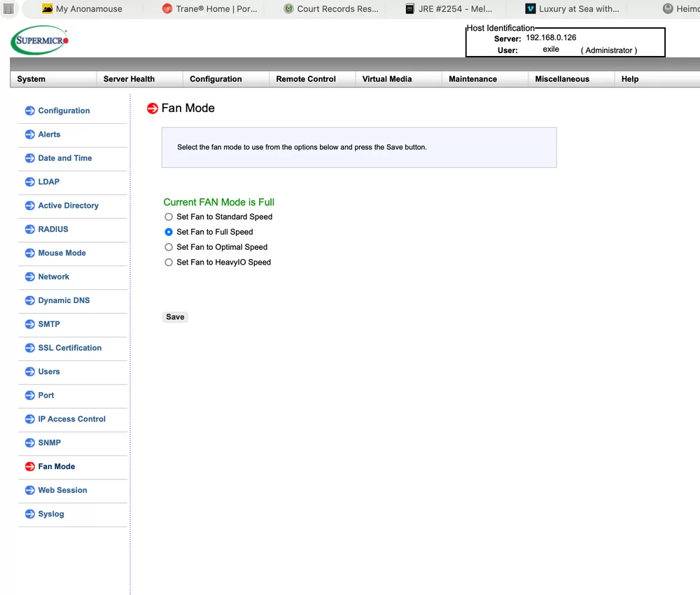This screenshot has width=700, height=595.
Task: Click the arrow icon beside Network
Action: (30, 276)
